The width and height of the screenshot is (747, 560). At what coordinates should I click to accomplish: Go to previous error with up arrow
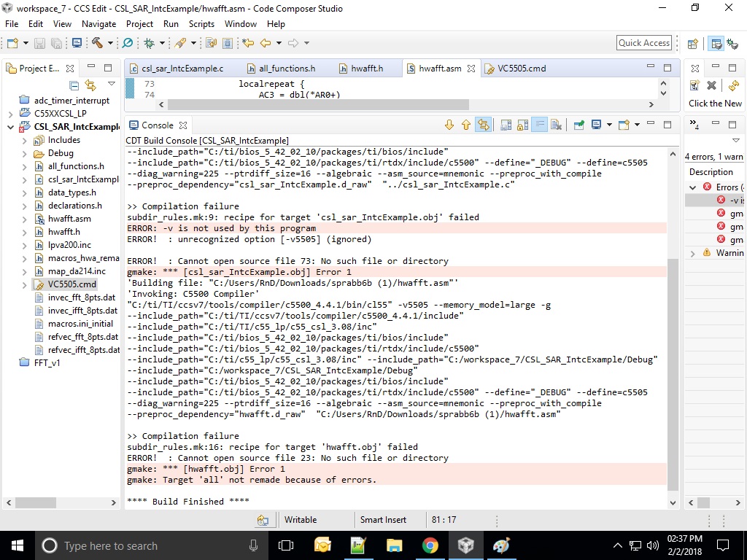point(466,125)
